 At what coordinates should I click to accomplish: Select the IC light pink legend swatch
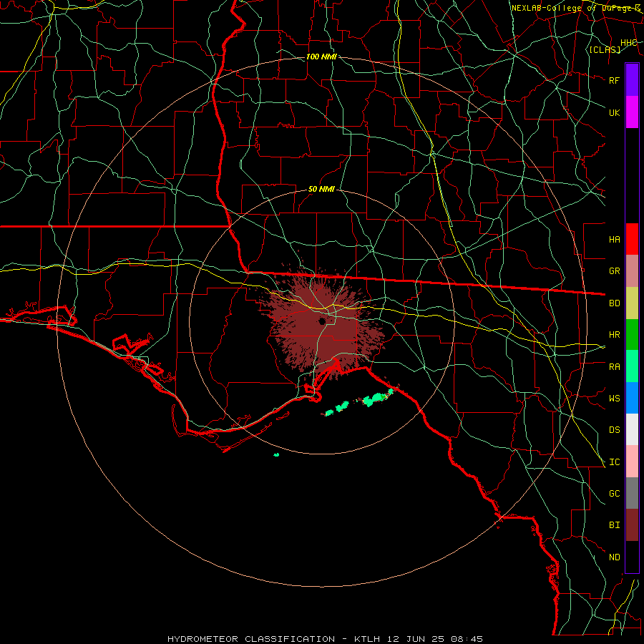point(632,462)
